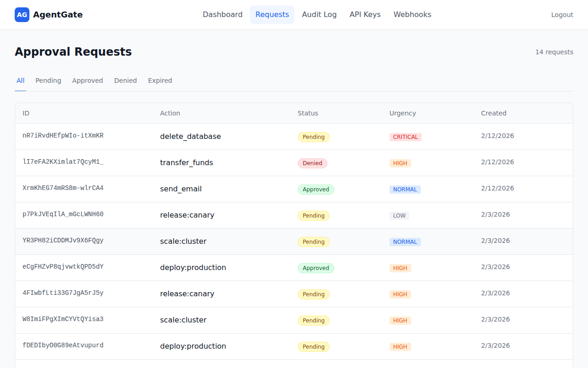Open the AgentGate home link
The width and height of the screenshot is (588, 368).
tap(49, 15)
